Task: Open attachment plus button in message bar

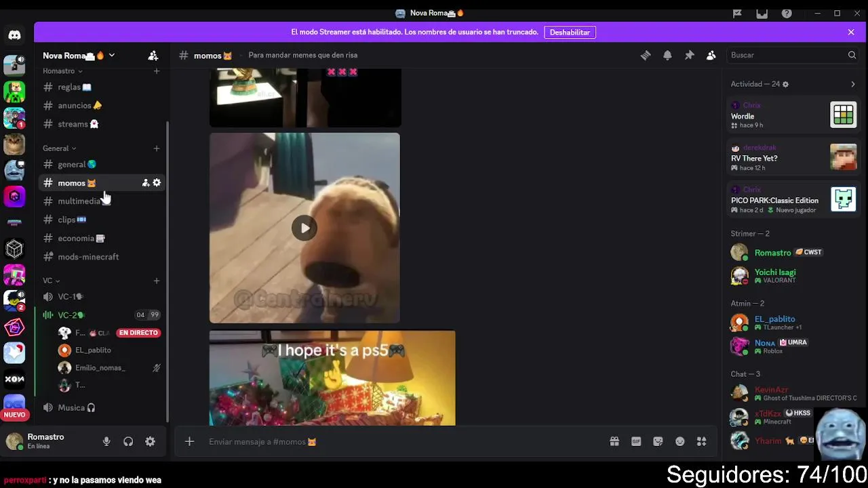Action: click(x=190, y=442)
